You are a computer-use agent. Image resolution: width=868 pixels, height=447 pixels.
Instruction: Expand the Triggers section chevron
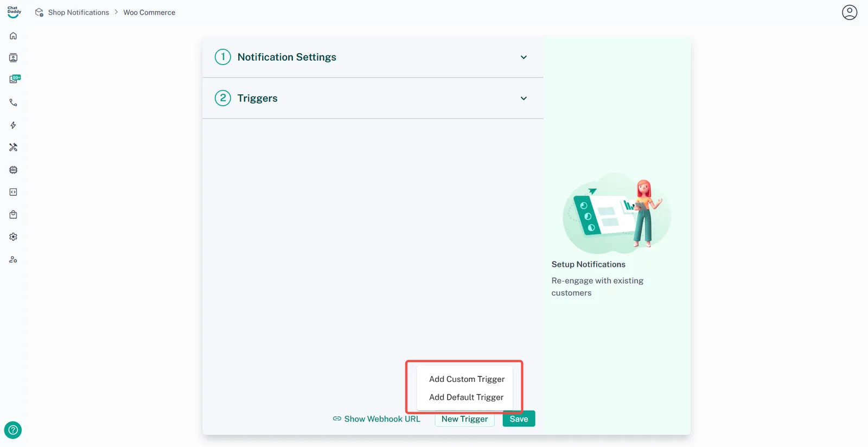click(x=524, y=99)
